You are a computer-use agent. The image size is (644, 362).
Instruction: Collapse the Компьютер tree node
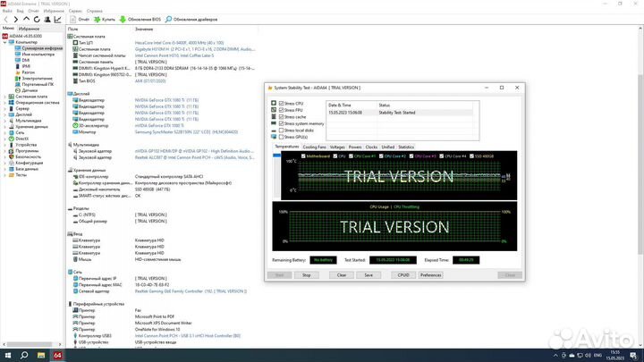click(5, 42)
